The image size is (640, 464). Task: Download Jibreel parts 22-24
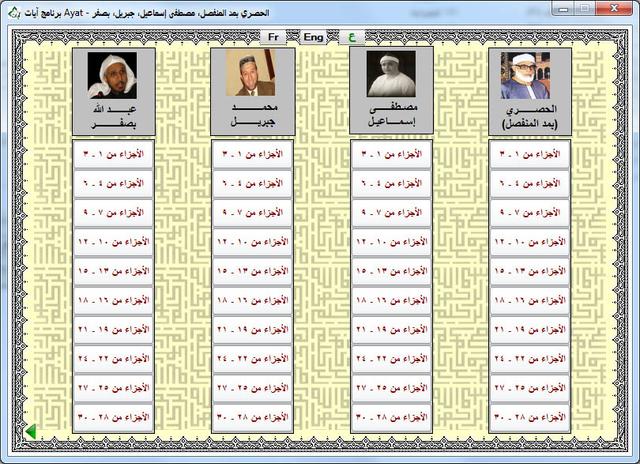point(253,359)
